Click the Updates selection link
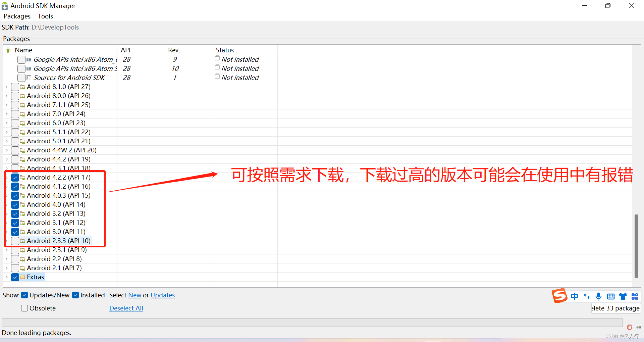 point(163,295)
